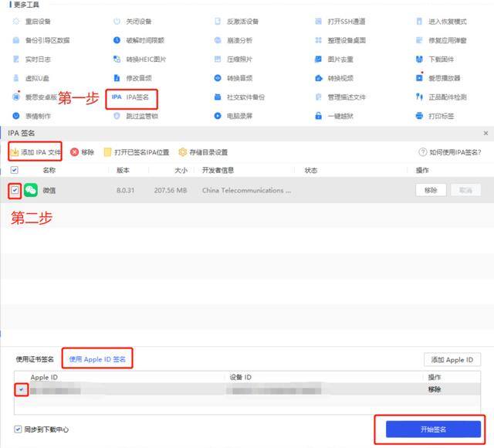This screenshot has width=494, height=448.
Task: Click 取消 button in the 微信 row
Action: click(x=465, y=190)
